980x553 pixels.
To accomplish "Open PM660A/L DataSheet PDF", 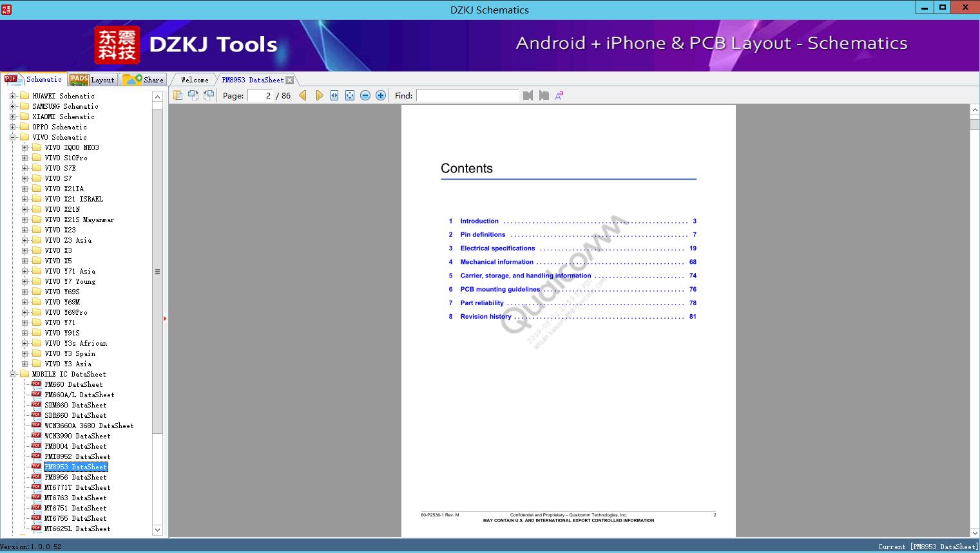I will click(79, 395).
